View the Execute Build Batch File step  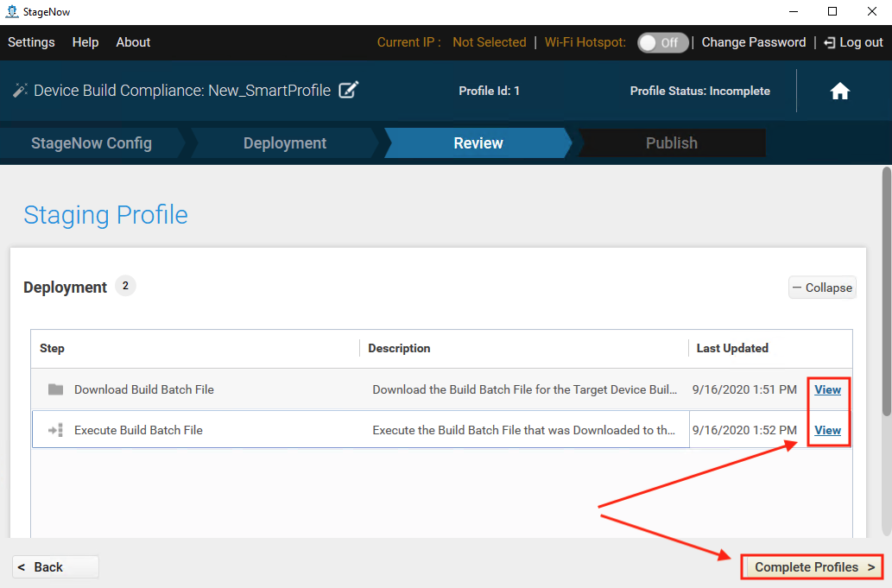(x=827, y=430)
